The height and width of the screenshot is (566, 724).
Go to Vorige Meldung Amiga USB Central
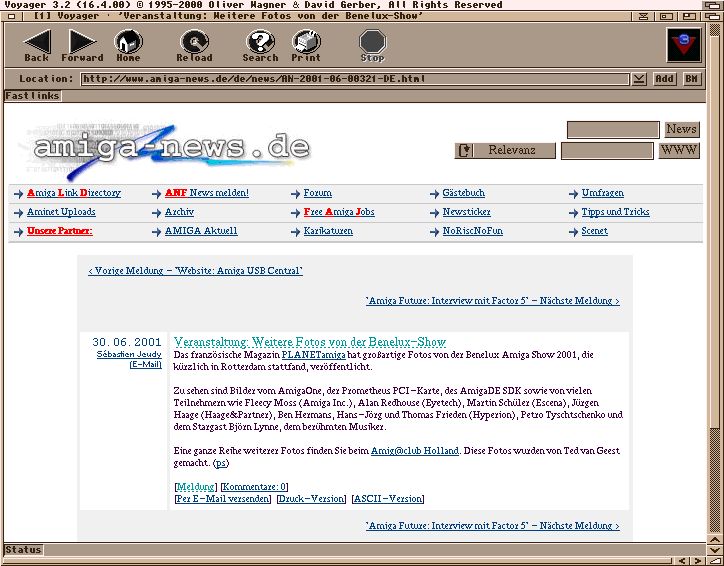195,271
